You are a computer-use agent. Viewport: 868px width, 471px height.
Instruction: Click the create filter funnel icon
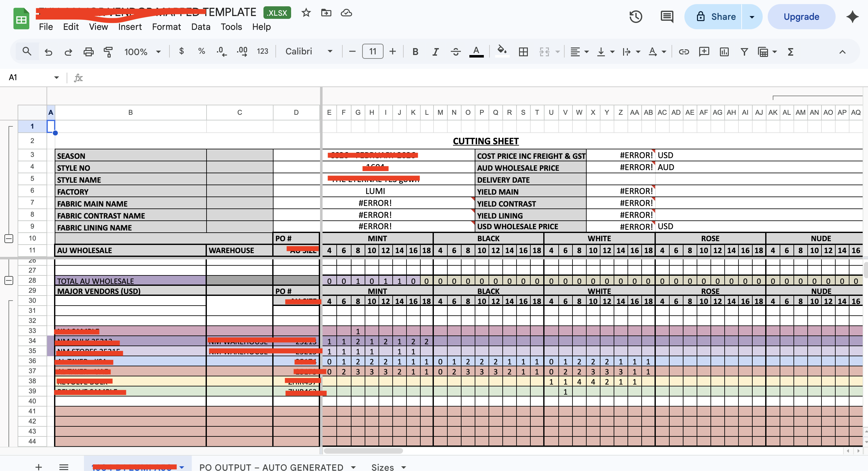(744, 52)
